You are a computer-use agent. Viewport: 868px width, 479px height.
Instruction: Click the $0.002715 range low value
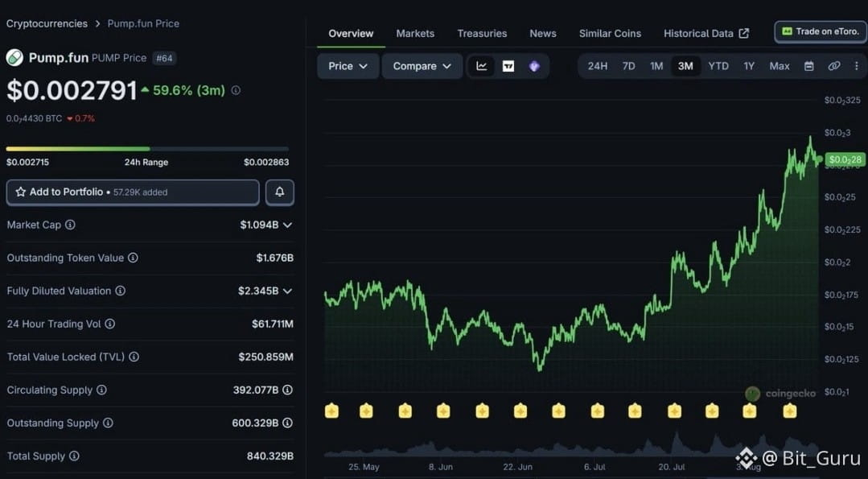[27, 163]
